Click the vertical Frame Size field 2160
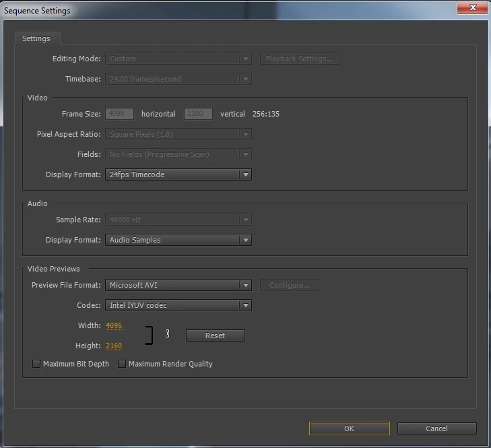491x448 pixels. tap(198, 114)
